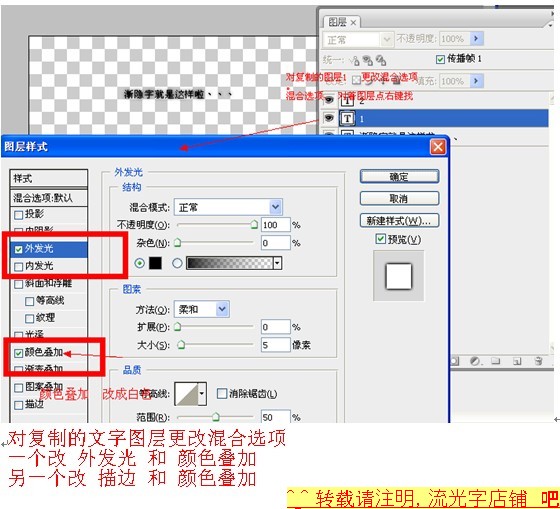Click the adjustment layer half-circle icon
This screenshot has width=560, height=509.
[x=475, y=361]
